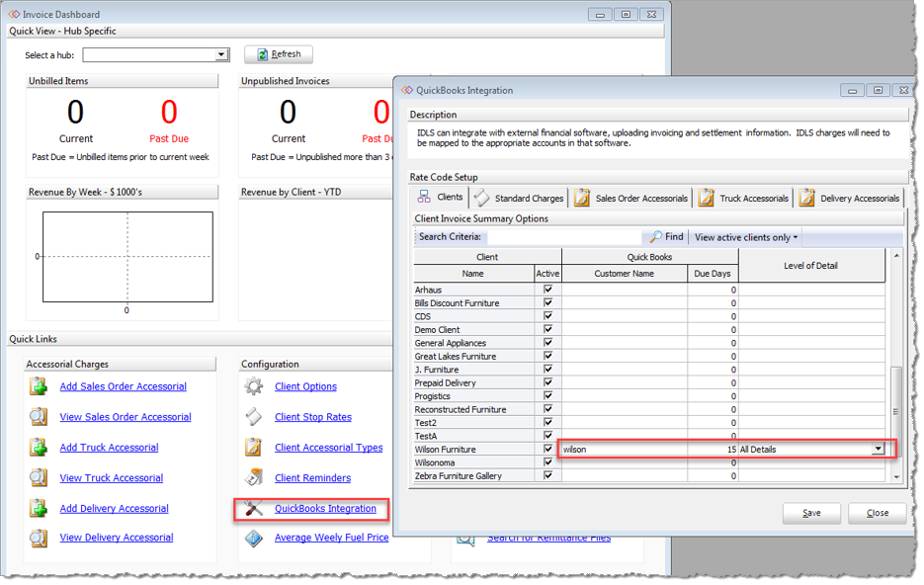Open the QuickBooks Integration link
The width and height of the screenshot is (924, 585).
point(325,508)
